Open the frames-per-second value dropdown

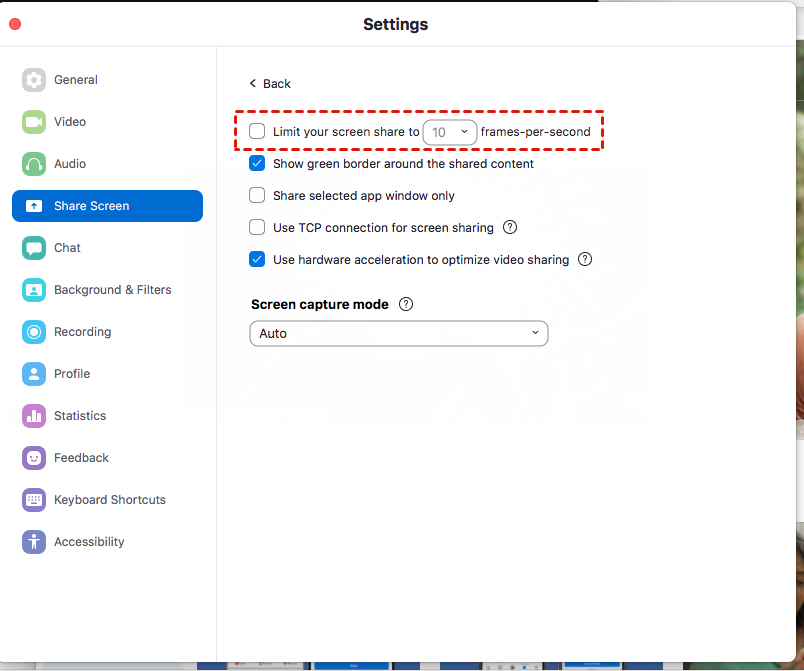point(450,132)
